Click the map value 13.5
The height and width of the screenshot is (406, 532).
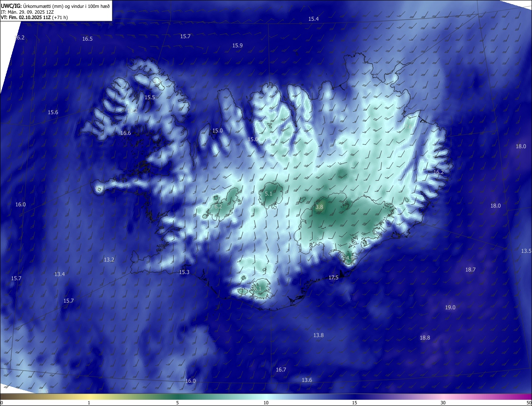pos(526,251)
